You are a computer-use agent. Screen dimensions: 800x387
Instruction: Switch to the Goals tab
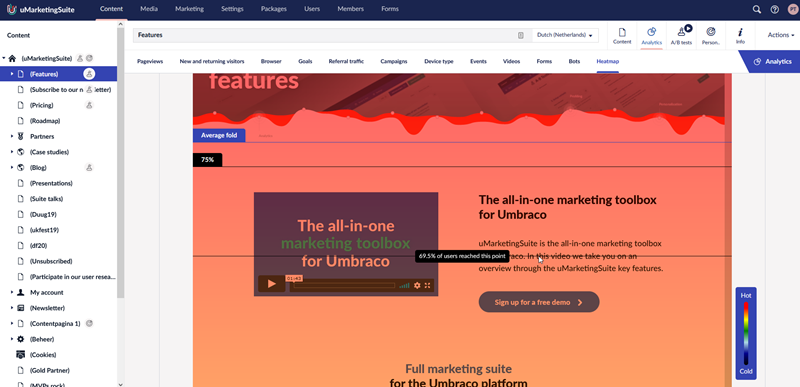pos(305,61)
